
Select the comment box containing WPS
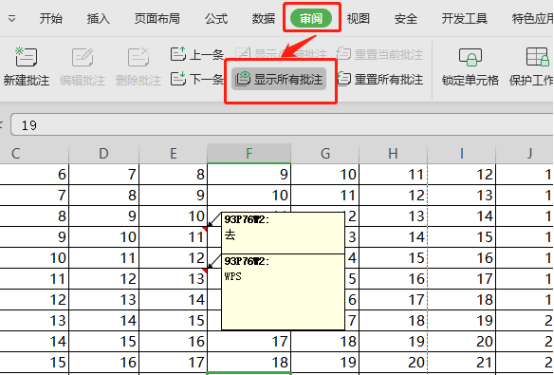283,292
